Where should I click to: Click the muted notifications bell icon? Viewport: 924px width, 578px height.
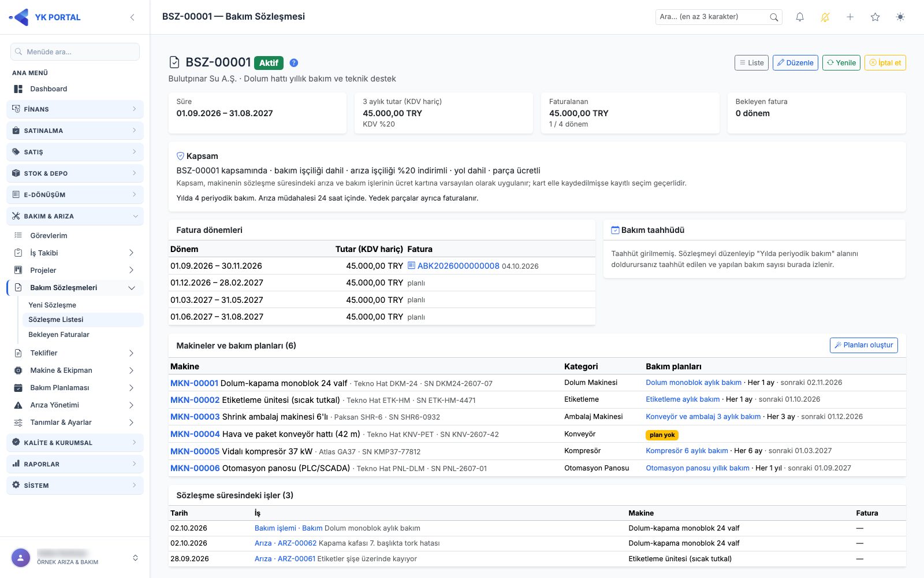[x=825, y=17]
